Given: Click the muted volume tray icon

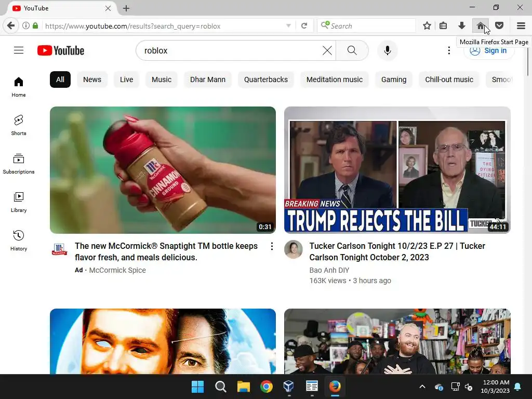Looking at the screenshot, I should (x=469, y=387).
